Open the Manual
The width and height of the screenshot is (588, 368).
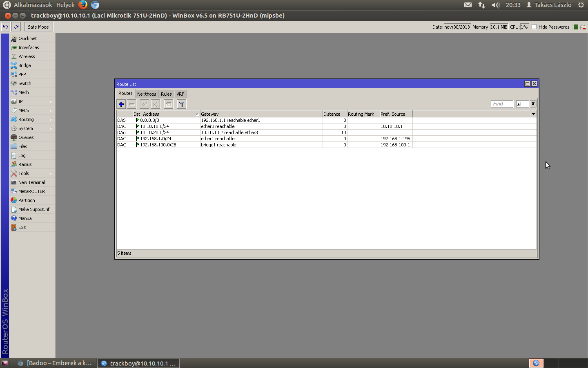(32, 218)
